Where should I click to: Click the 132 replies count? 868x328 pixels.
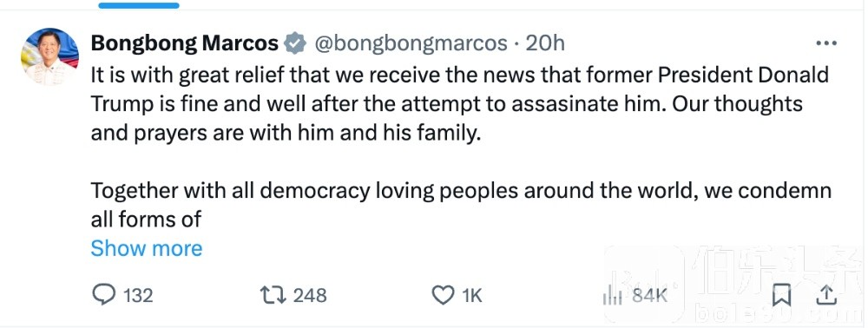click(138, 296)
